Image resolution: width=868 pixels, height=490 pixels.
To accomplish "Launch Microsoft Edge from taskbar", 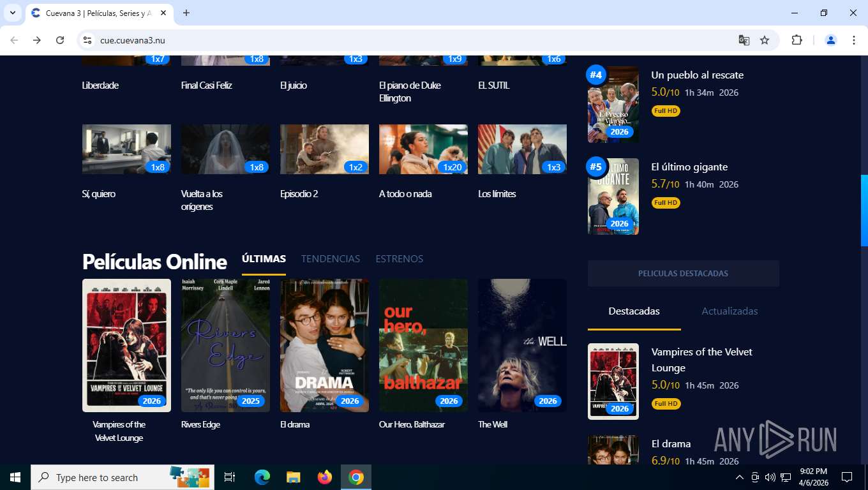I will coord(262,477).
